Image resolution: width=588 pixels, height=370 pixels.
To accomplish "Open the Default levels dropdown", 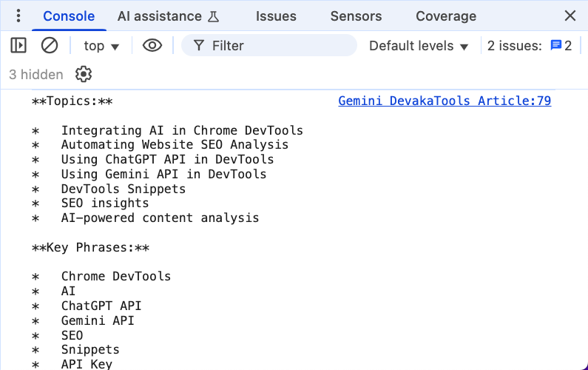I will [x=419, y=46].
